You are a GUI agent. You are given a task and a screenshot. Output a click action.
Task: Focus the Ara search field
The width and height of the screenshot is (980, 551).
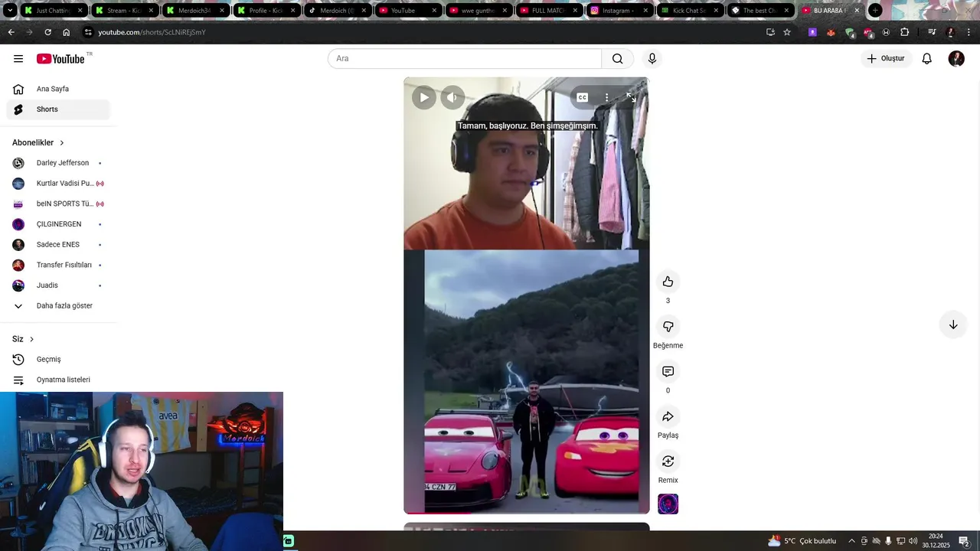(x=465, y=59)
